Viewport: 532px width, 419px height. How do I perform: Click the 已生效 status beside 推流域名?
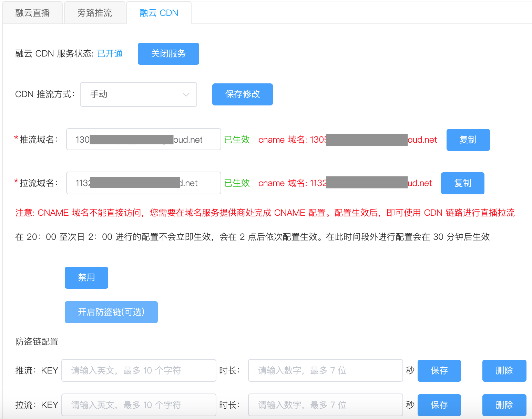237,140
